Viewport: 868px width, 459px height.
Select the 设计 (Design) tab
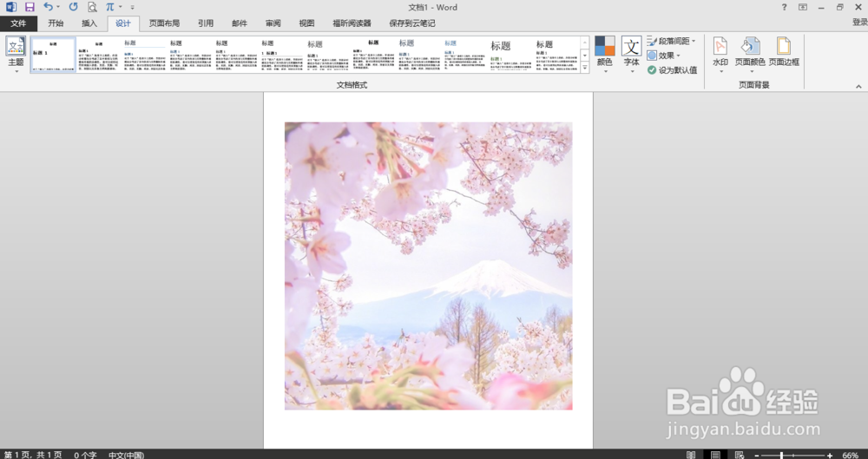123,23
